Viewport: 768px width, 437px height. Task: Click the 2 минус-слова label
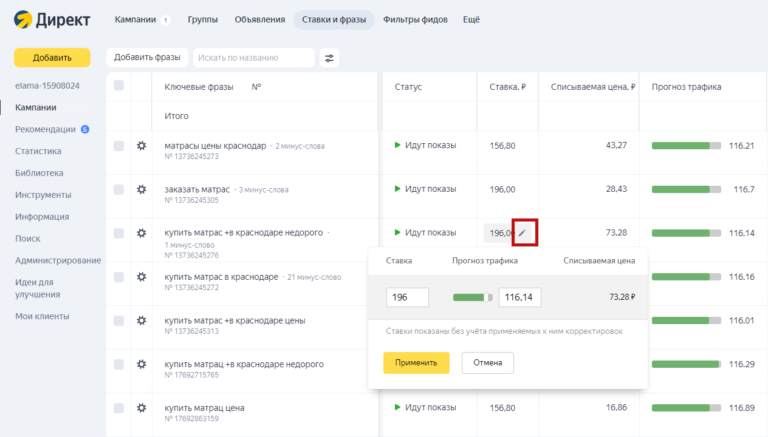(x=300, y=146)
